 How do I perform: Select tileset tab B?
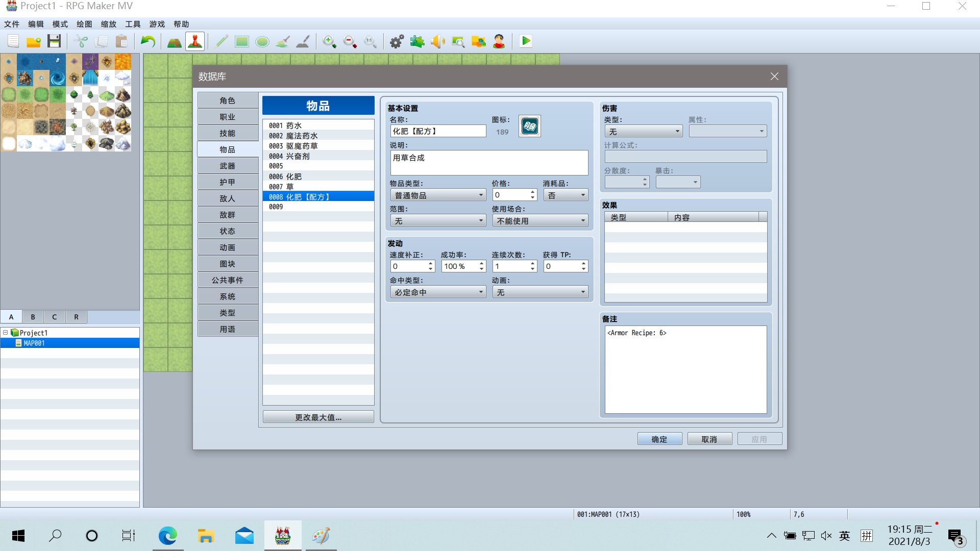33,317
